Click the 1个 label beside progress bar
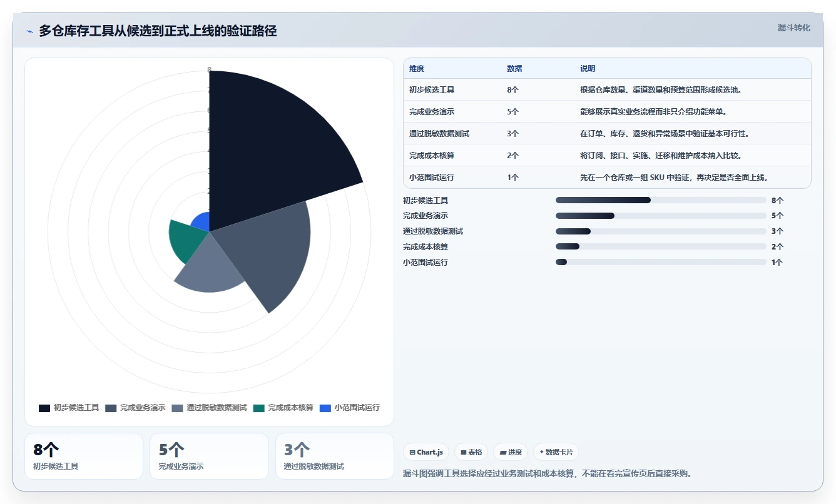The width and height of the screenshot is (836, 504). click(777, 263)
